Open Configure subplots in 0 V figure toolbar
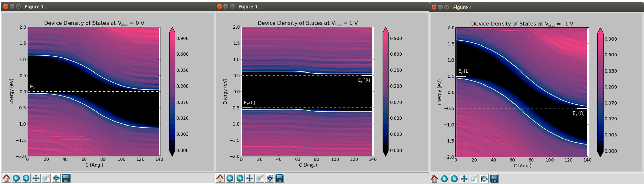The image size is (644, 184). [x=56, y=178]
